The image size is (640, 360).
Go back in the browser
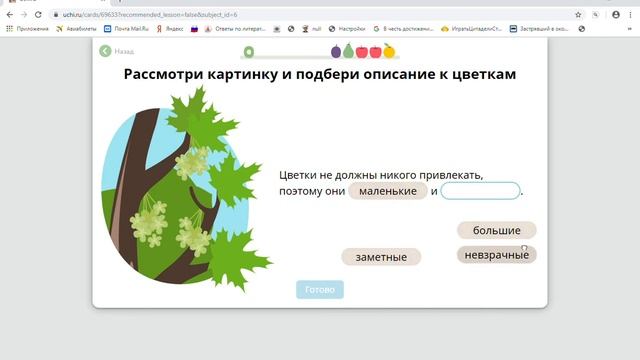10,15
